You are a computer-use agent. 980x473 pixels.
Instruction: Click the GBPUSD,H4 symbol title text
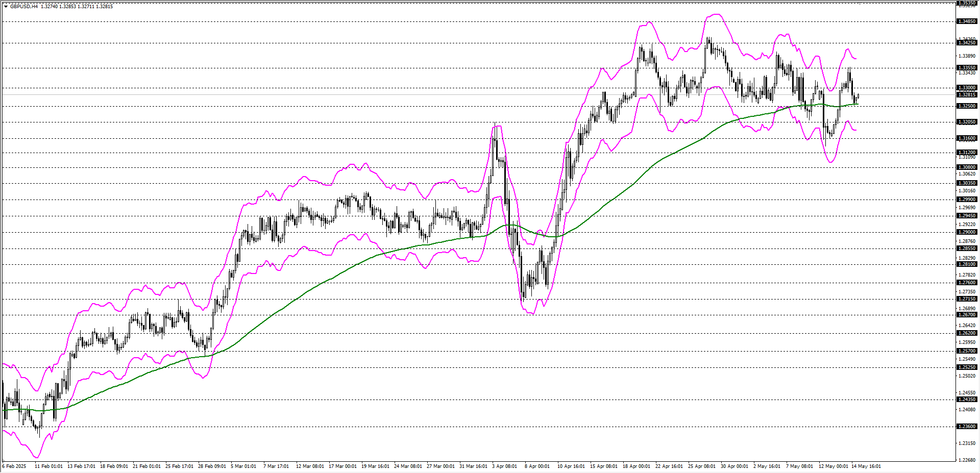(x=24, y=7)
